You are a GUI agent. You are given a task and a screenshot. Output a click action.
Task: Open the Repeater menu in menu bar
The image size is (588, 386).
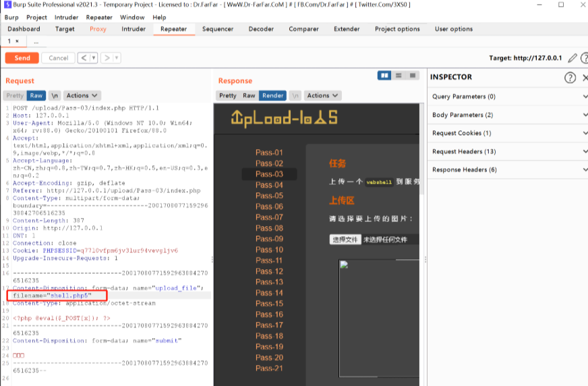(99, 18)
